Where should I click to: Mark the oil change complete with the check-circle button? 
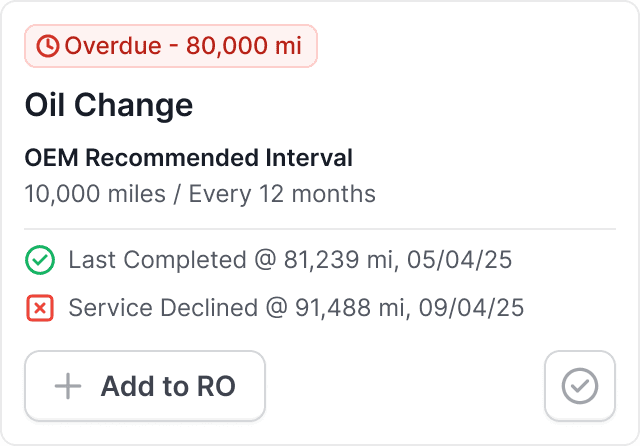(580, 386)
